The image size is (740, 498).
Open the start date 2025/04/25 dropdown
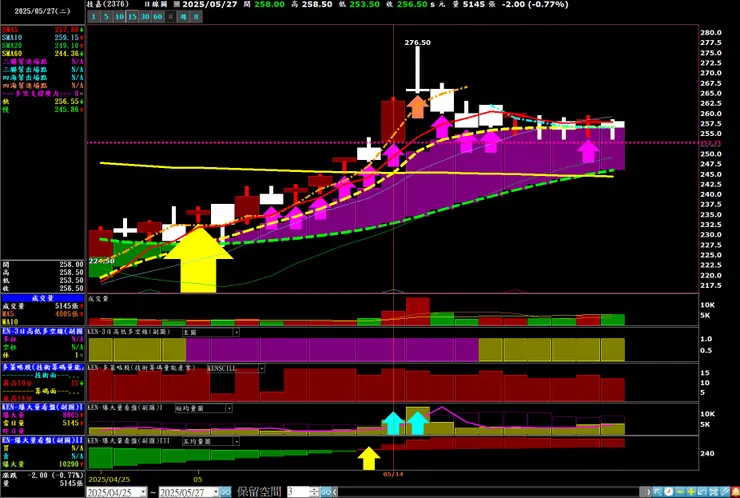pyautogui.click(x=143, y=492)
